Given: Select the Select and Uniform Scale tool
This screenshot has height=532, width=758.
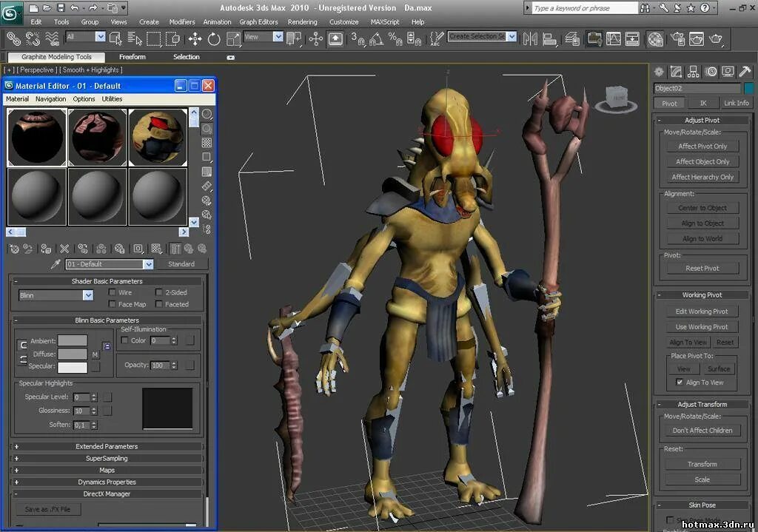Looking at the screenshot, I should [x=233, y=39].
